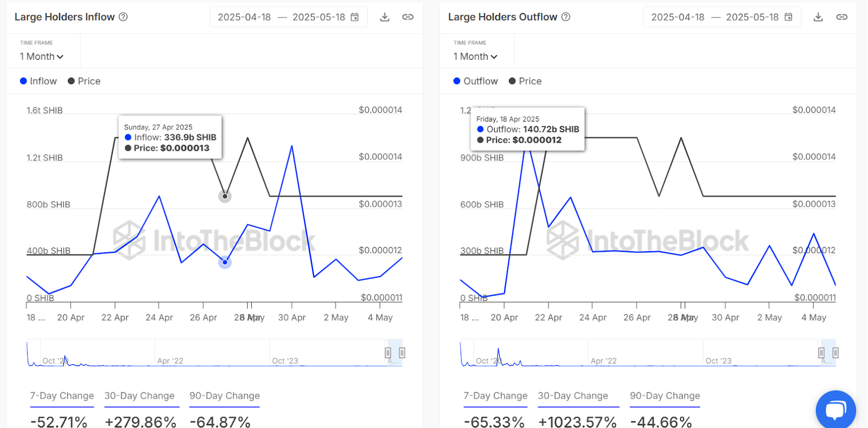868x428 pixels.
Task: Copy link icon for Inflow chart
Action: click(x=407, y=17)
